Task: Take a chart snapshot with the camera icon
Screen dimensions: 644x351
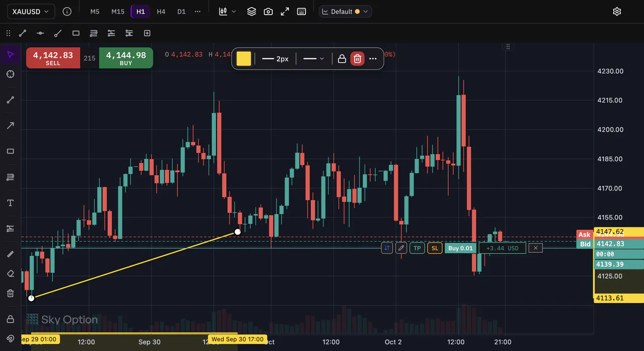Action: (x=268, y=12)
